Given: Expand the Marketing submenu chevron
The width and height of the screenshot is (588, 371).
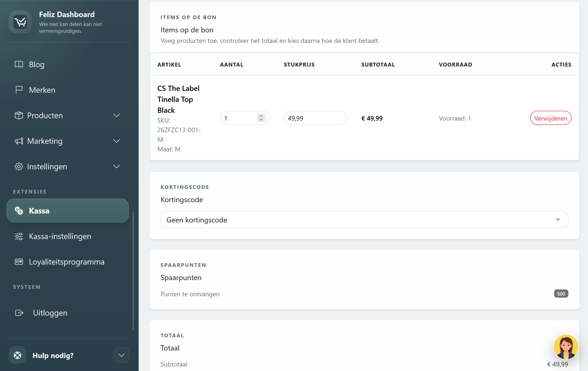Looking at the screenshot, I should point(117,141).
